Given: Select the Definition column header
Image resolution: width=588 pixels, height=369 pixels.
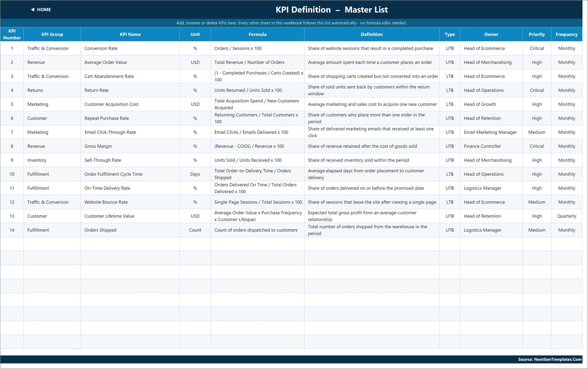Looking at the screenshot, I should (x=372, y=35).
